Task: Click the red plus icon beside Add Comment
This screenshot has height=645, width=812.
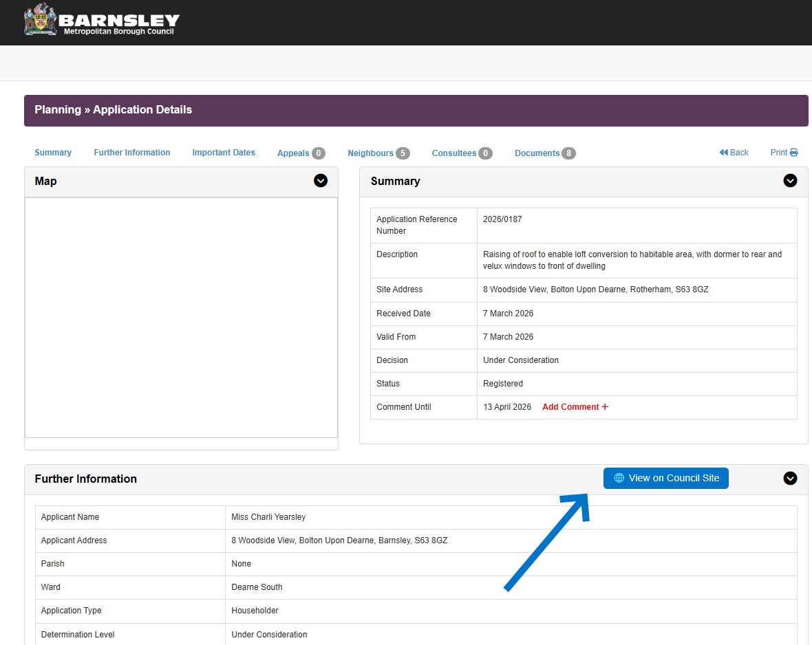Action: click(x=605, y=407)
